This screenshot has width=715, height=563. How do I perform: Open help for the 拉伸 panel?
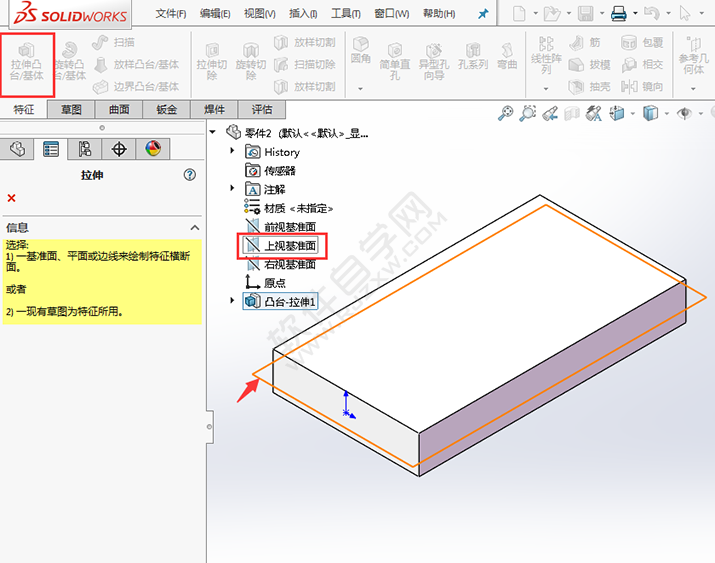click(x=190, y=175)
